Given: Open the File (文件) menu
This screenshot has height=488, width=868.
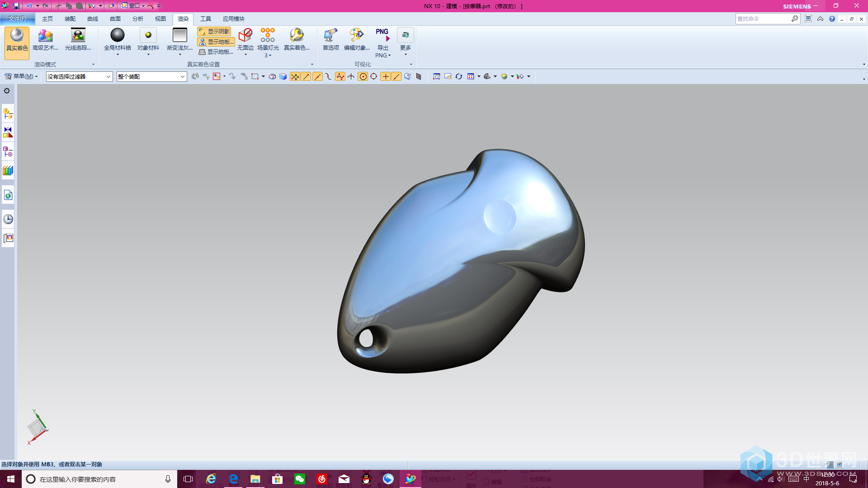Looking at the screenshot, I should point(17,19).
